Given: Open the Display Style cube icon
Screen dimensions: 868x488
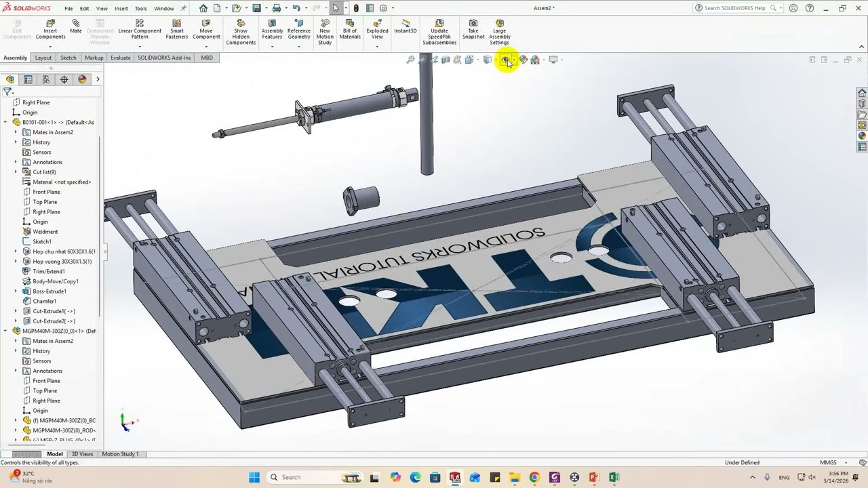Looking at the screenshot, I should 487,60.
